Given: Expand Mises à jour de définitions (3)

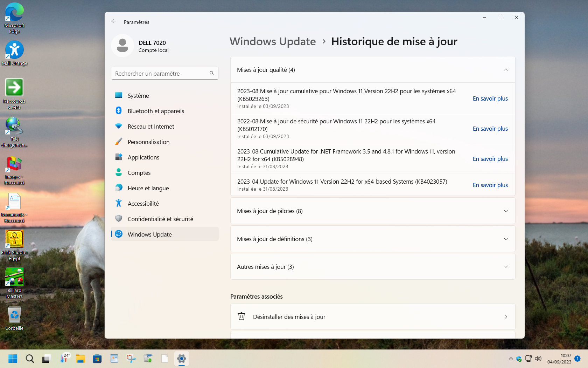Looking at the screenshot, I should click(373, 239).
